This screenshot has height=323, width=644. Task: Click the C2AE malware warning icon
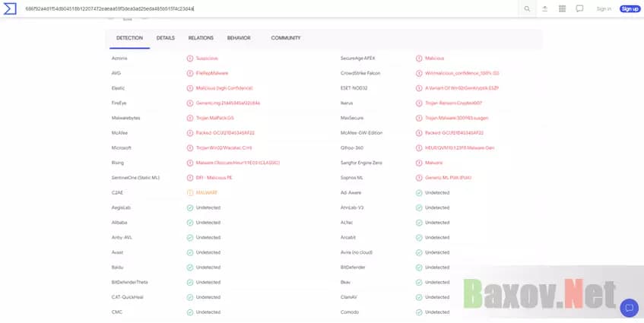pyautogui.click(x=190, y=192)
